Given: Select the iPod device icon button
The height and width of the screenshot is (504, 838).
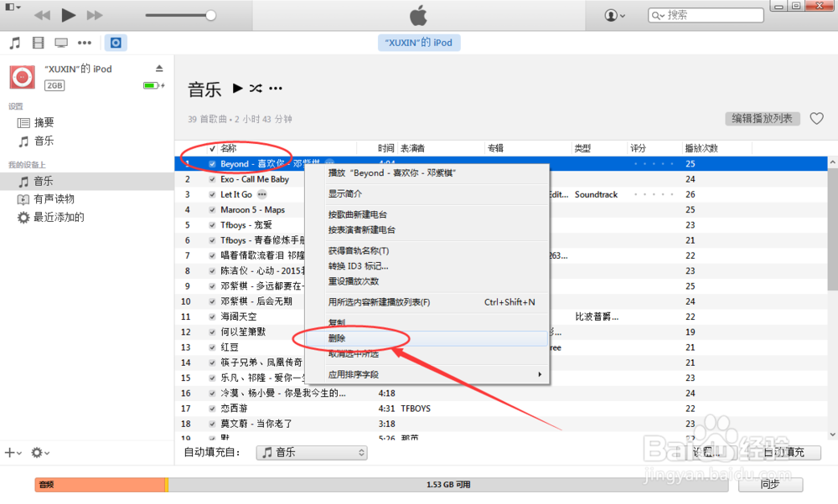Looking at the screenshot, I should pyautogui.click(x=116, y=43).
